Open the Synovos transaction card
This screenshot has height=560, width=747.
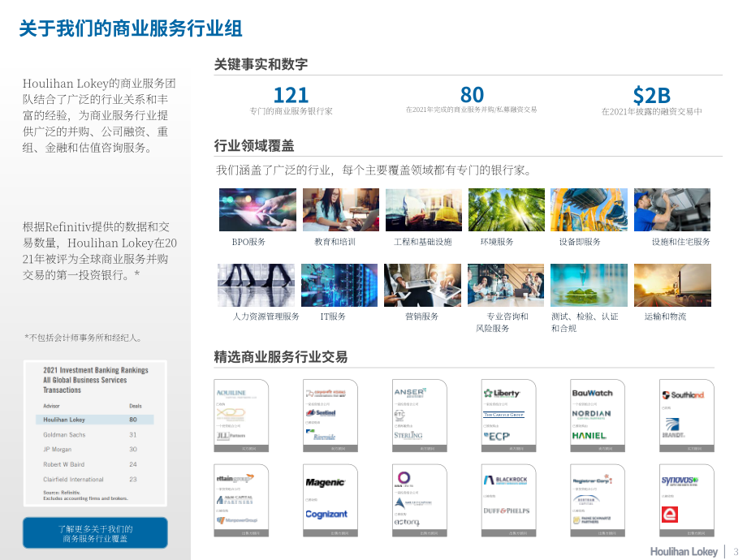click(686, 501)
